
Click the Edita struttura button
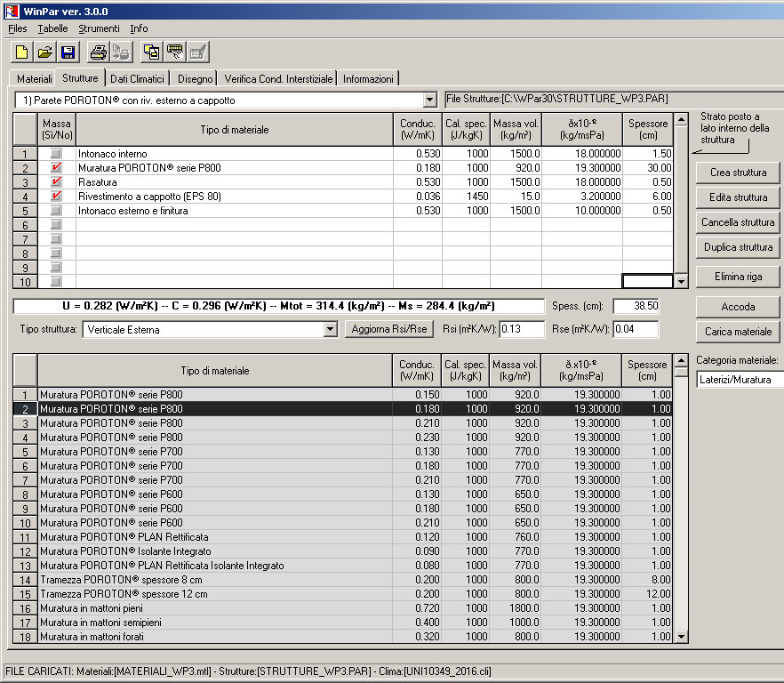[738, 197]
